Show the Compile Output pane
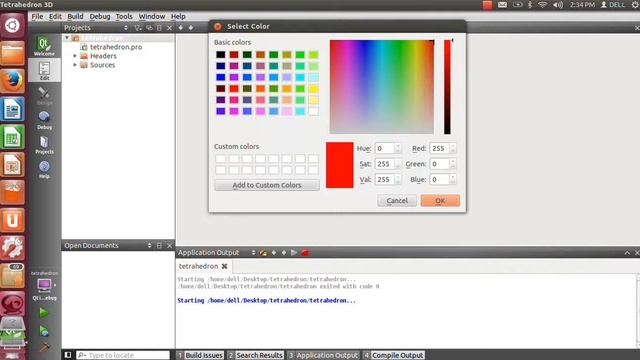This screenshot has height=360, width=640. (x=393, y=355)
